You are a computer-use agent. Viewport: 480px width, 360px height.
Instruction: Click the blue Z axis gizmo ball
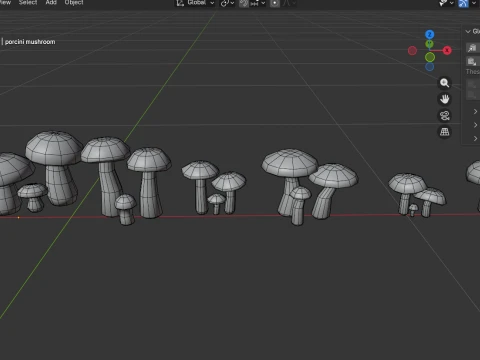[x=430, y=34]
